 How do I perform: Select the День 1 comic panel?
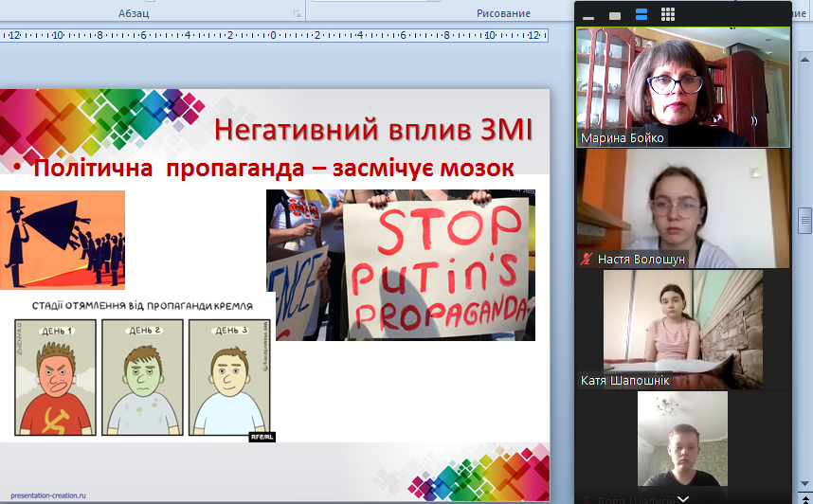tap(56, 377)
